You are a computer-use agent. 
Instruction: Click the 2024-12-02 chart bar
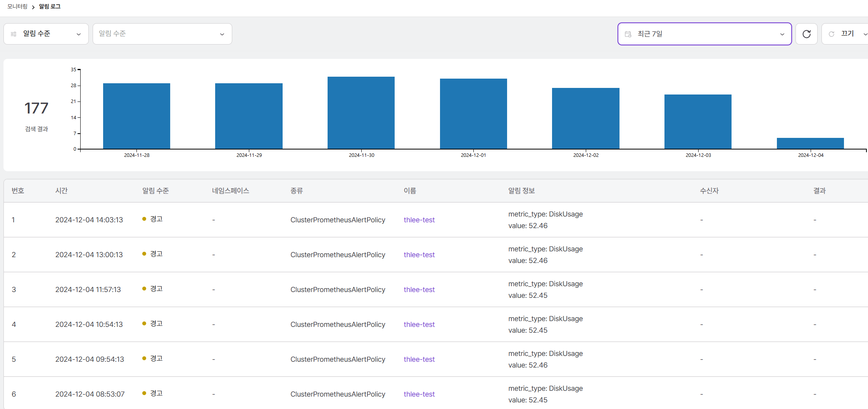tap(586, 119)
